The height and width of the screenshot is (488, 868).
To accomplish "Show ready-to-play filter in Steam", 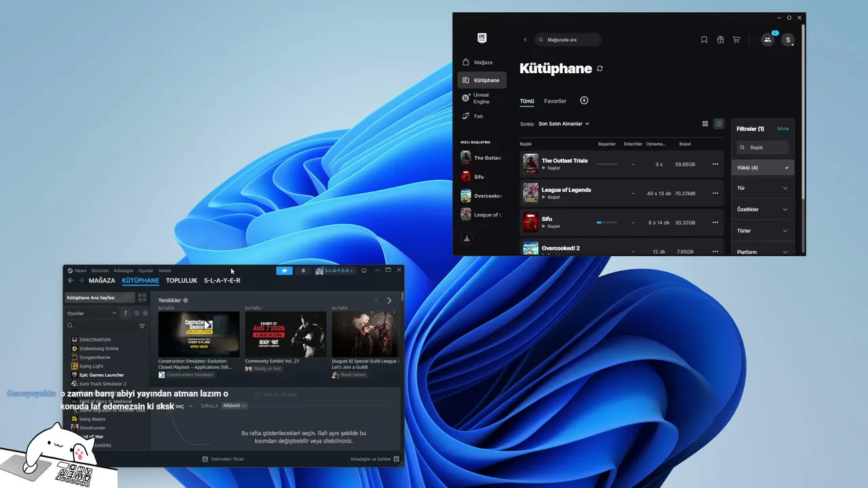I will click(145, 313).
